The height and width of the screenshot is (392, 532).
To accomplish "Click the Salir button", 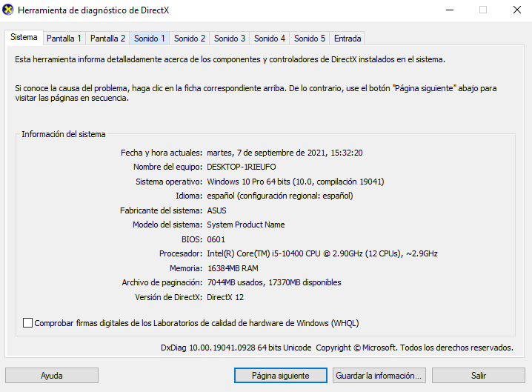I will pos(479,376).
